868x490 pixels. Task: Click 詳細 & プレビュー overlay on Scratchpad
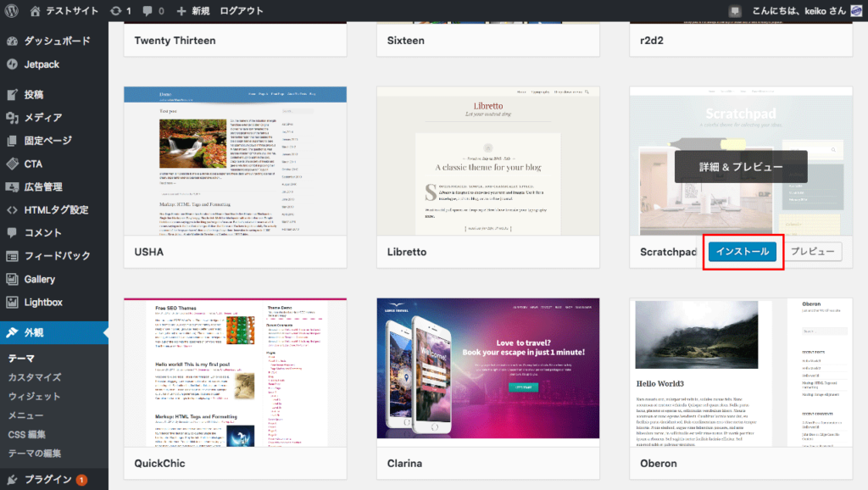[x=741, y=167]
